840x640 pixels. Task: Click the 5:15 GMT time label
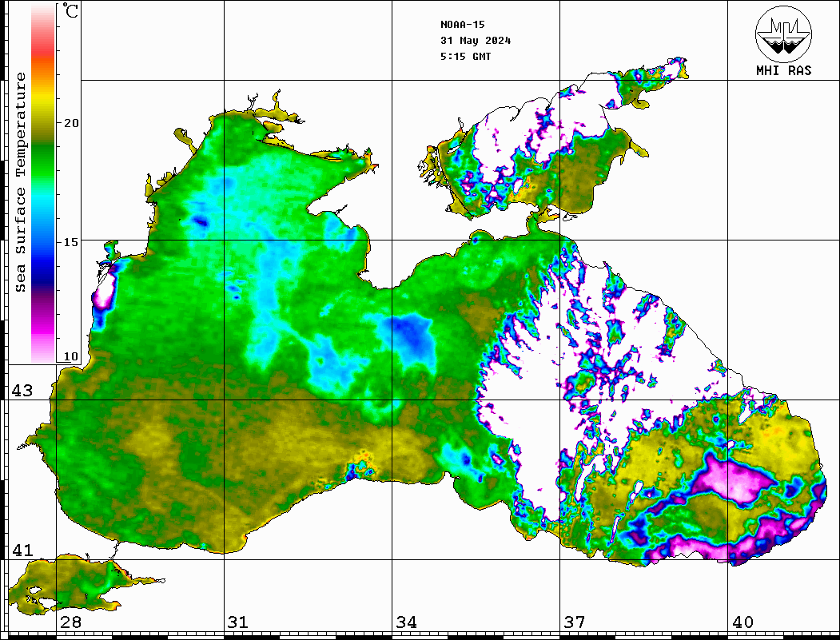point(466,57)
